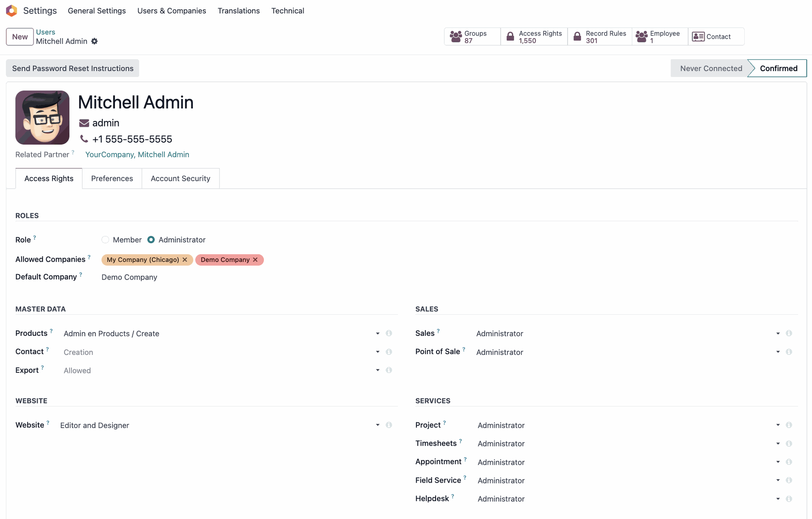Viewport: 812px width, 519px height.
Task: Select the Administrator role radio button
Action: point(151,240)
